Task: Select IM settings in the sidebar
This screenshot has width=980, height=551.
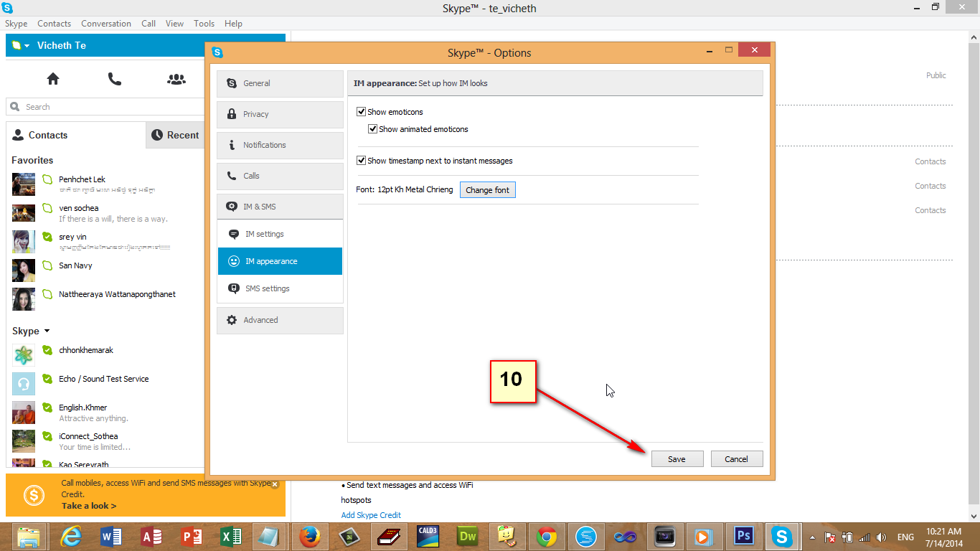Action: tap(280, 234)
